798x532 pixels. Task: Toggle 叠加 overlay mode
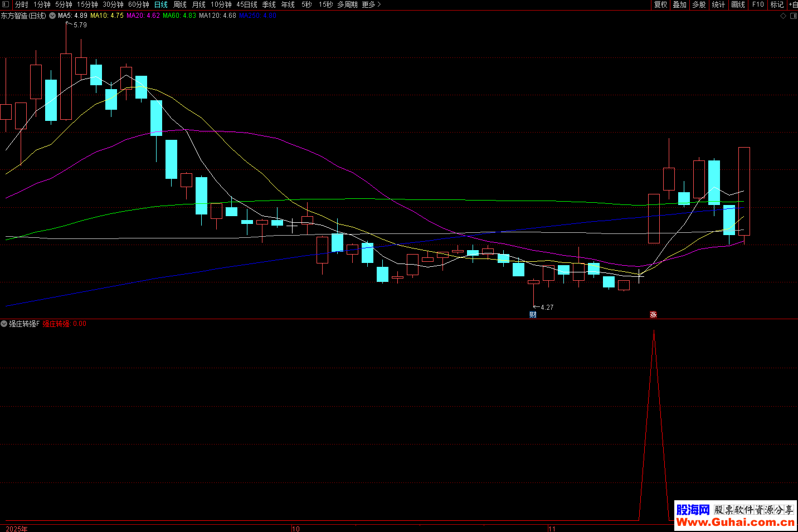pyautogui.click(x=679, y=4)
